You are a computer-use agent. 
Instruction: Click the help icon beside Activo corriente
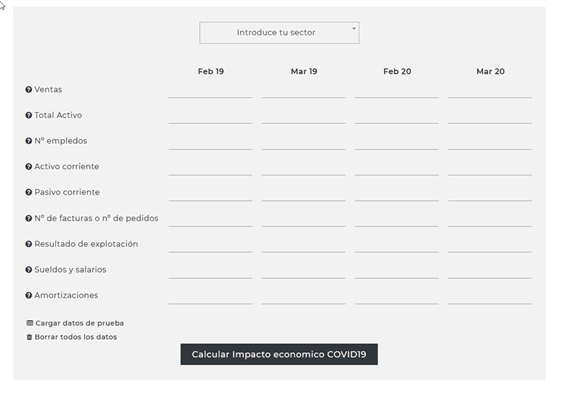[29, 167]
